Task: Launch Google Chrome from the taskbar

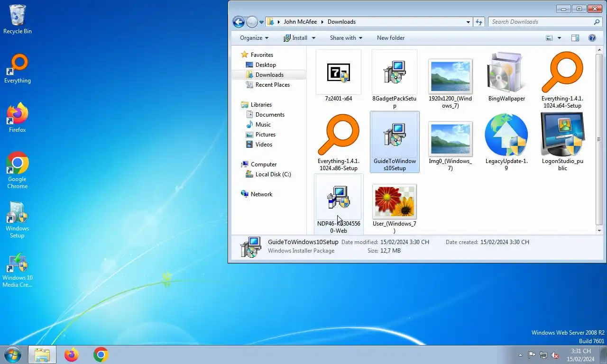Action: [101, 355]
